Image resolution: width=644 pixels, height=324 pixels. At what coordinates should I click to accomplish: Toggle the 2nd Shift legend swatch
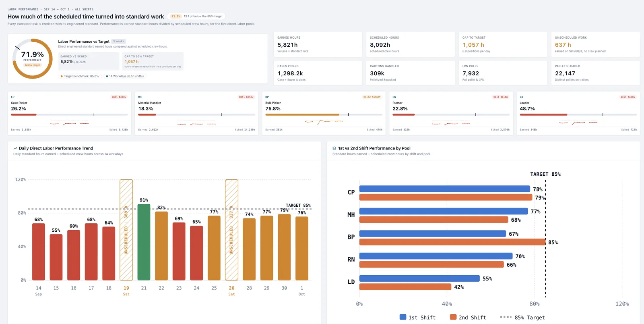point(453,317)
